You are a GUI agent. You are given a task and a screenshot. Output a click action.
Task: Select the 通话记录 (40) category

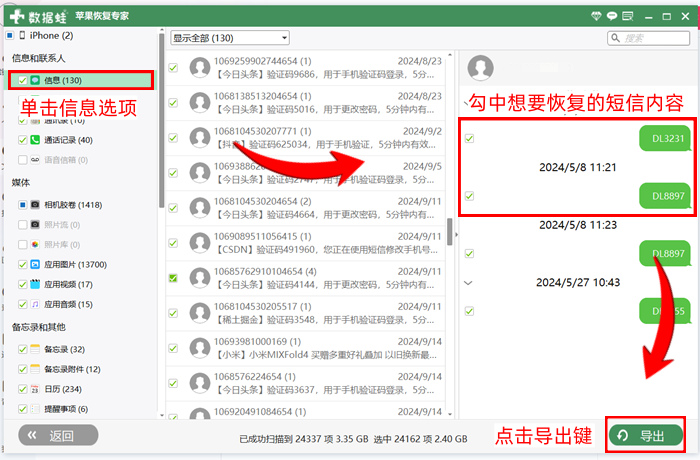tap(68, 140)
